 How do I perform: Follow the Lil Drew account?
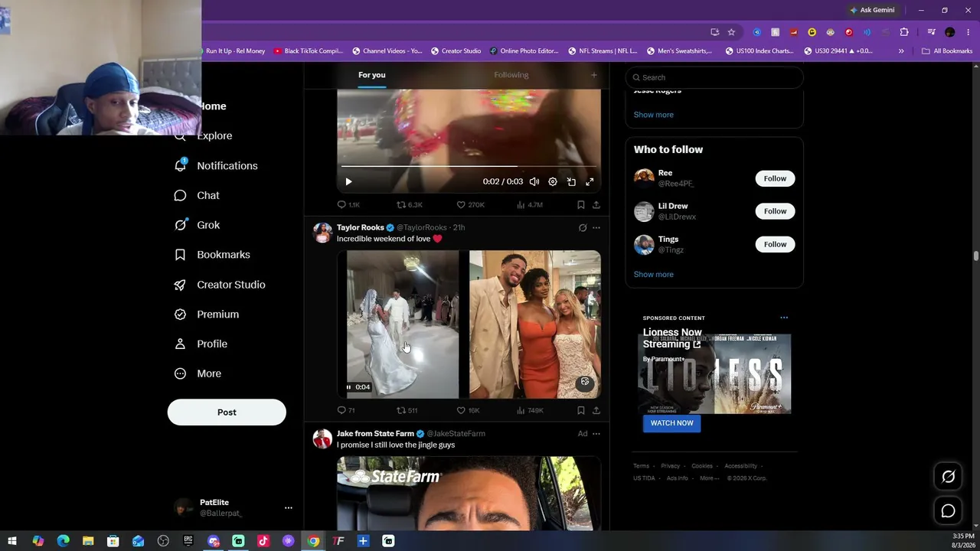[x=775, y=211]
